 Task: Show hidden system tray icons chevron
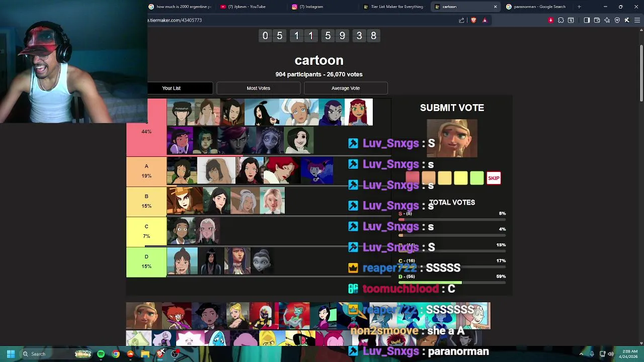tap(581, 354)
